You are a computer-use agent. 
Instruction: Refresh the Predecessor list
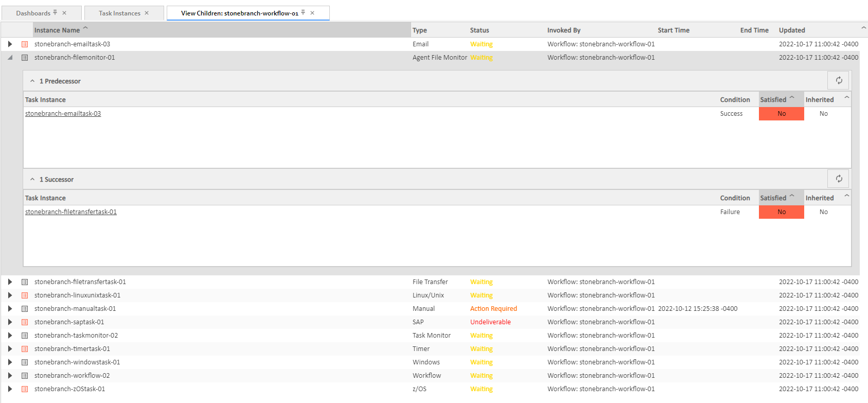pos(839,80)
